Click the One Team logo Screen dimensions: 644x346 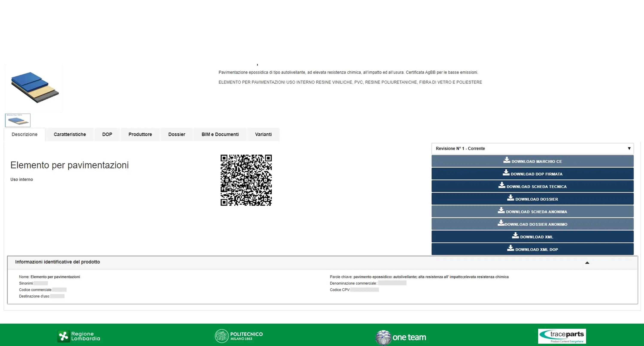[x=401, y=337]
